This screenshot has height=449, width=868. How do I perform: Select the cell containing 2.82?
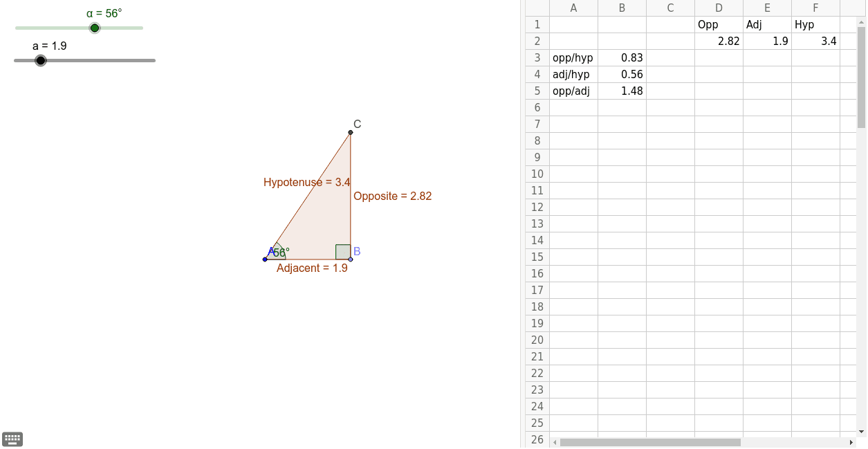tap(719, 42)
